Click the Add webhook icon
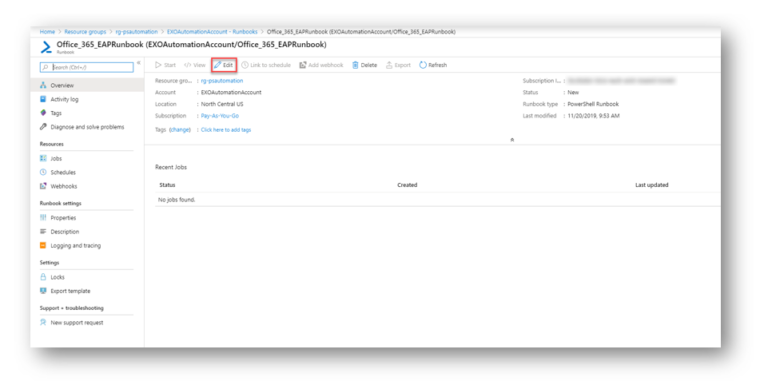 pos(303,65)
